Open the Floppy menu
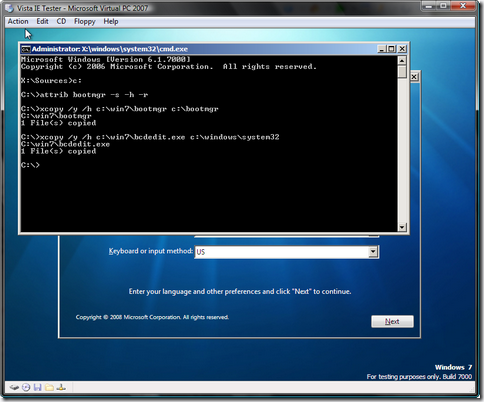The image size is (484, 402). coord(85,21)
